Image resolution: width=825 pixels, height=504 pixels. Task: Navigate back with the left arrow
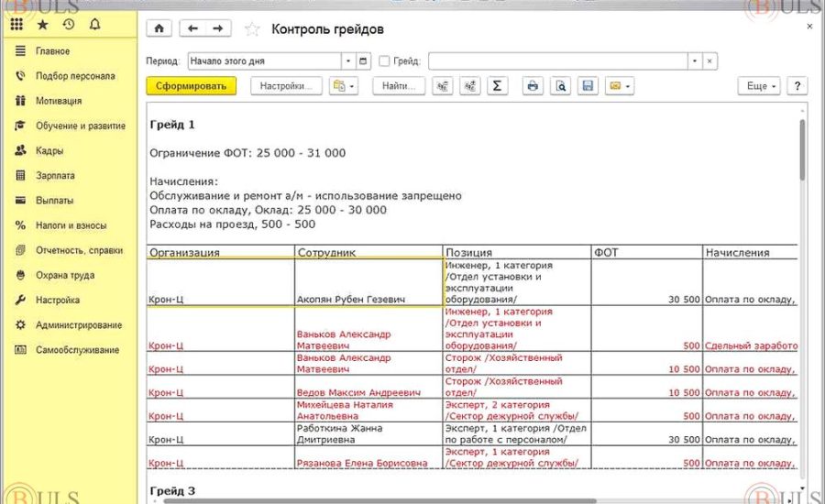[x=192, y=28]
